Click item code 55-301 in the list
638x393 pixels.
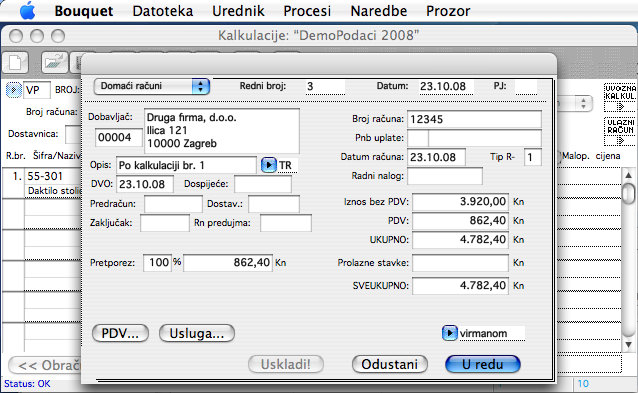pos(45,176)
